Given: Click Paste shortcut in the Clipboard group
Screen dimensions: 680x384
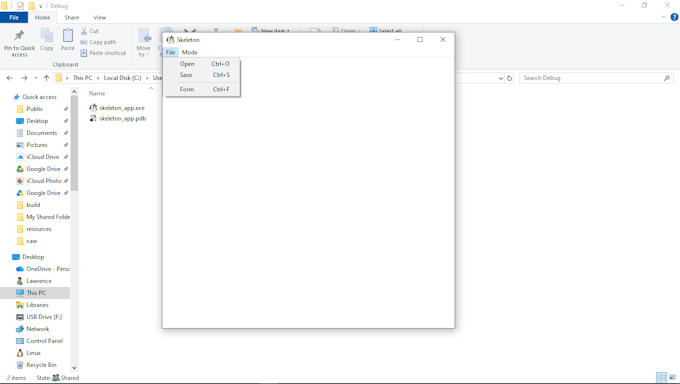Looking at the screenshot, I should tap(103, 53).
